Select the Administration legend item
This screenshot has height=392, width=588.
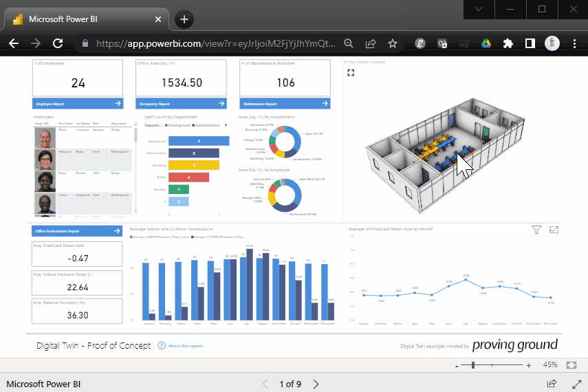pyautogui.click(x=206, y=125)
